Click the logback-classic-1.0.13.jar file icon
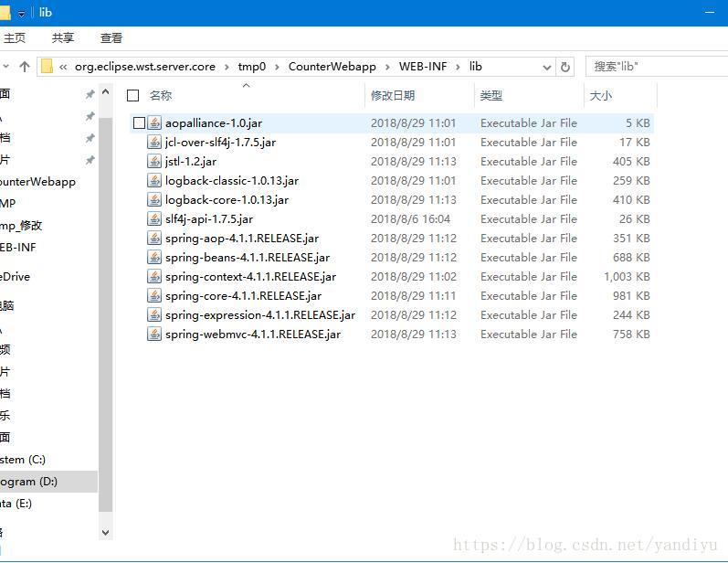 (x=154, y=181)
